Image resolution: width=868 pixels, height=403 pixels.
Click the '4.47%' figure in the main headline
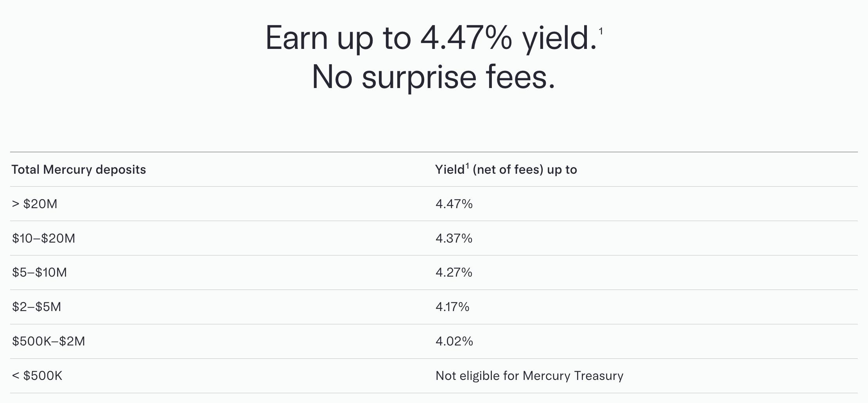click(x=466, y=38)
